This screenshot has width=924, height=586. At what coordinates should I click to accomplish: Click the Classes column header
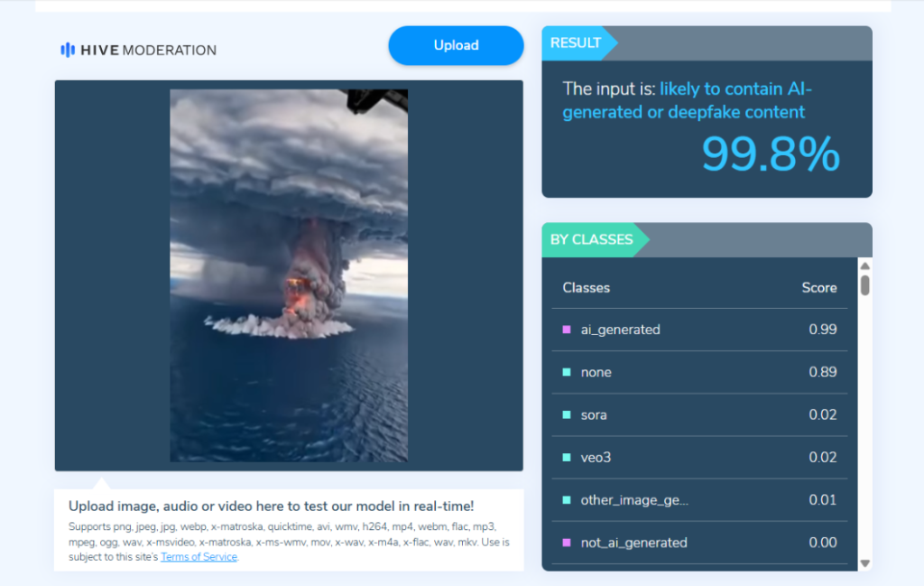point(587,288)
